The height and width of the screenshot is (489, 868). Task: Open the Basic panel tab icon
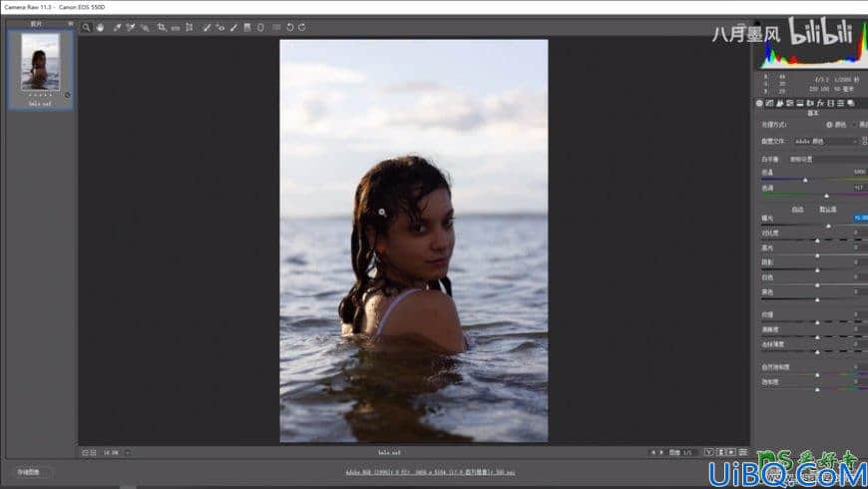759,103
